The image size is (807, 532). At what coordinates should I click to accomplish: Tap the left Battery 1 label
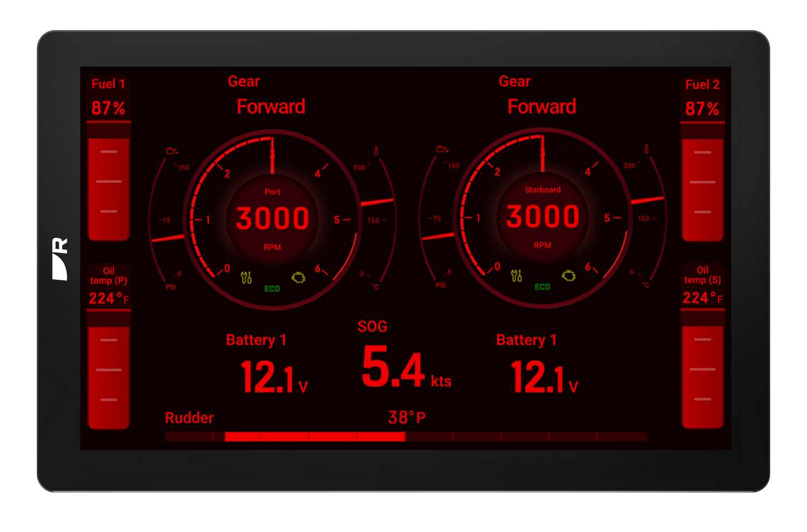pyautogui.click(x=256, y=340)
